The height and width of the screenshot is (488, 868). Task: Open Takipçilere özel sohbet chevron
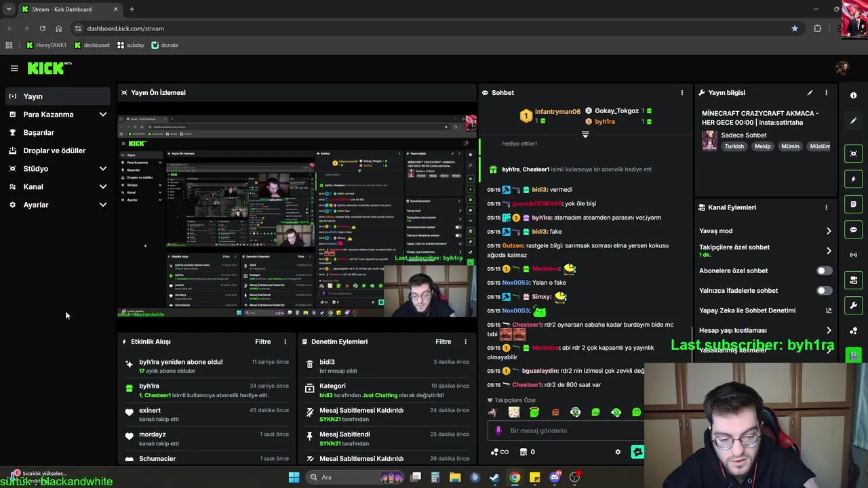pos(829,251)
